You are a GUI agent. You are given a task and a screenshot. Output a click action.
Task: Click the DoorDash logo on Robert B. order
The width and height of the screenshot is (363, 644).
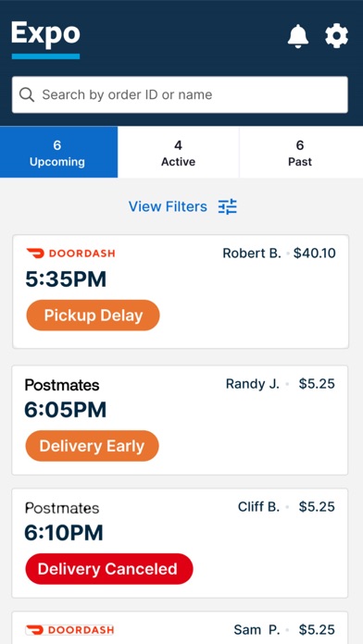[70, 253]
